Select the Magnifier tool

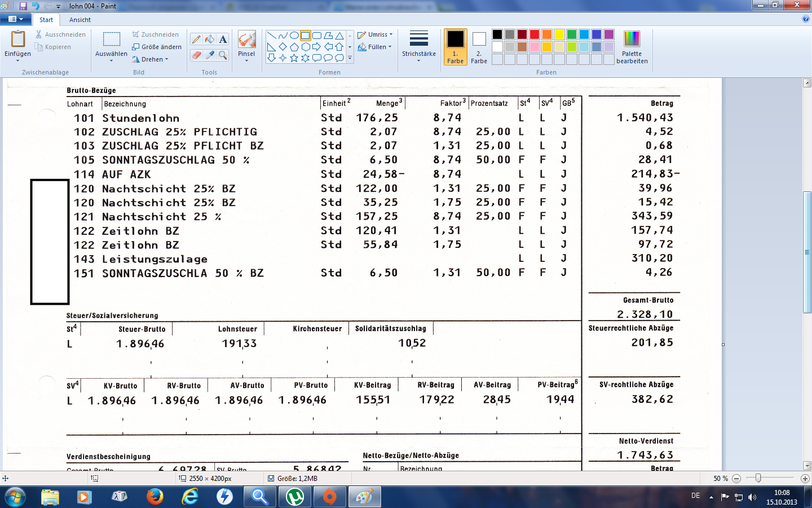click(223, 55)
